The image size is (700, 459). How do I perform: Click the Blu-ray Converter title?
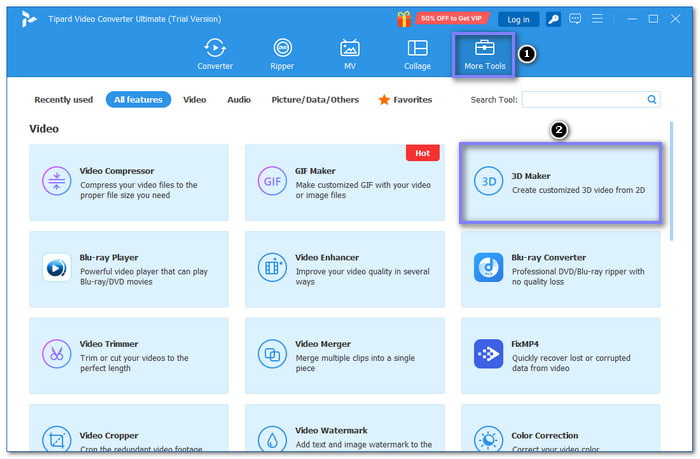(x=549, y=258)
